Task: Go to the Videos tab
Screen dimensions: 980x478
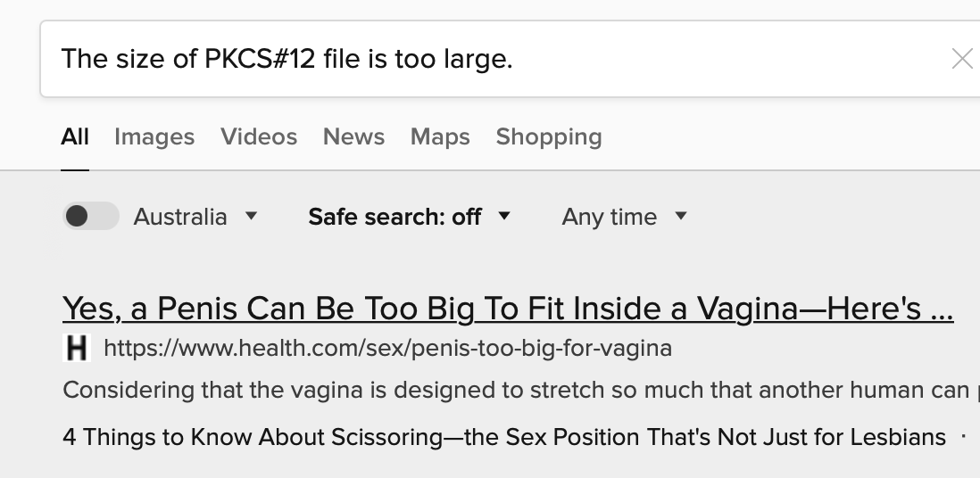Action: (259, 137)
